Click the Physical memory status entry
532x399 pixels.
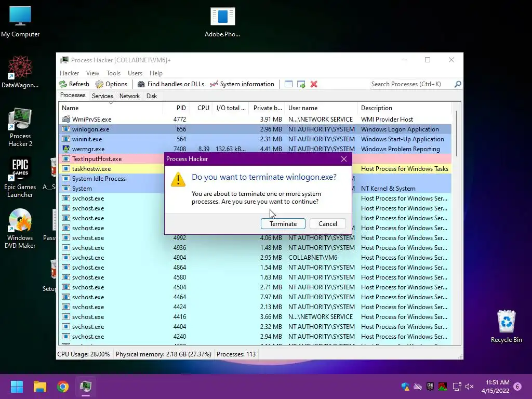(163, 354)
